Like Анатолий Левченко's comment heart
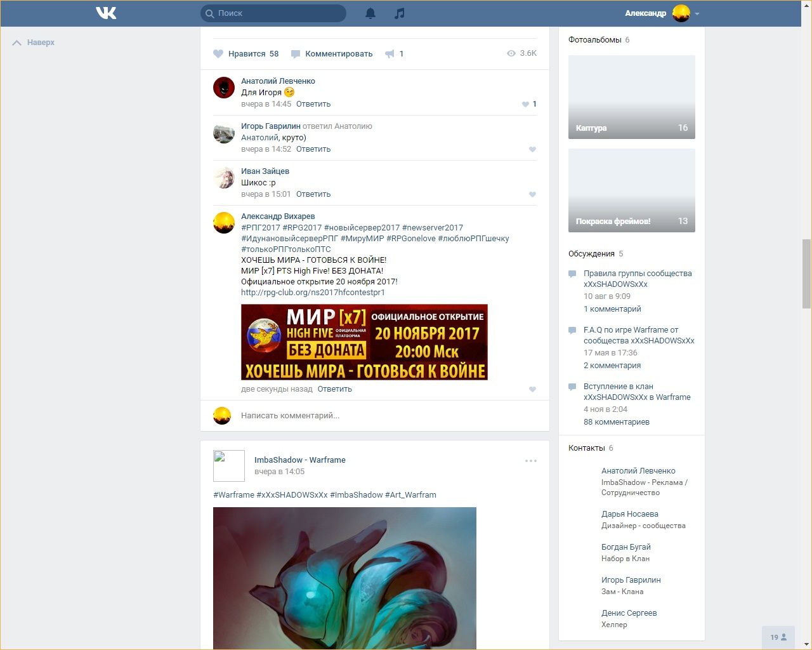Screen dimensions: 812x650 coord(525,104)
